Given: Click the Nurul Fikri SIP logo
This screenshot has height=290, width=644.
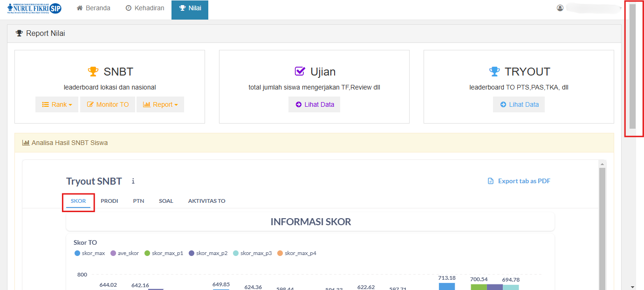Looking at the screenshot, I should coord(34,8).
